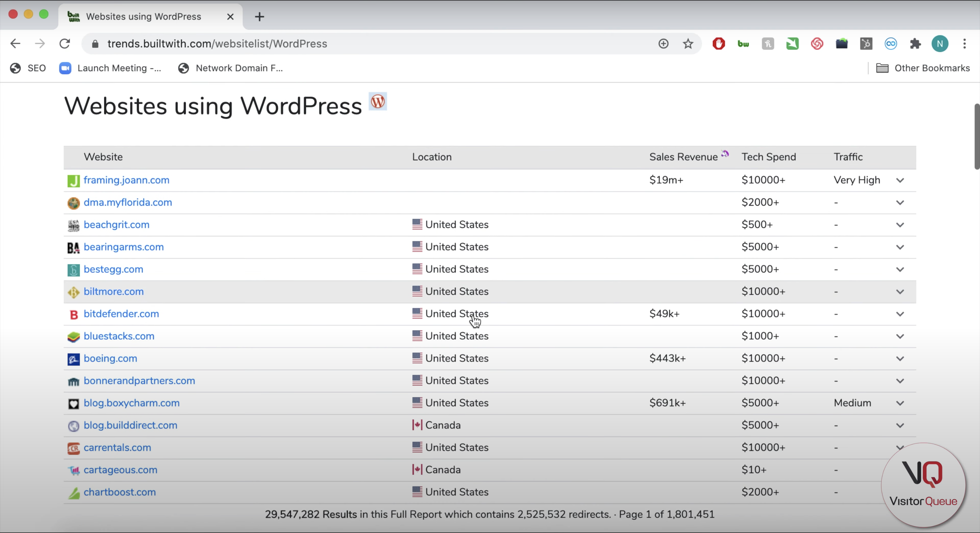
Task: Click the Sales Revenue column header
Action: coord(683,157)
